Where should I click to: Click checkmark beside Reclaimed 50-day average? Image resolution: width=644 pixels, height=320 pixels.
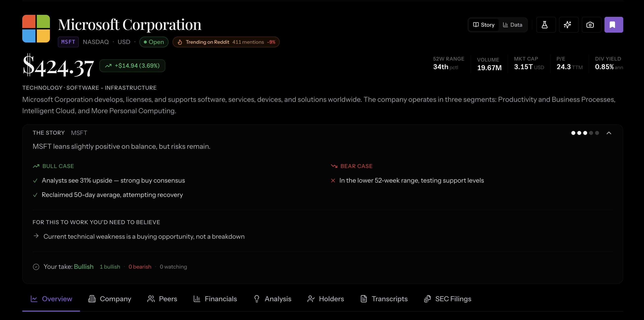[x=35, y=195]
